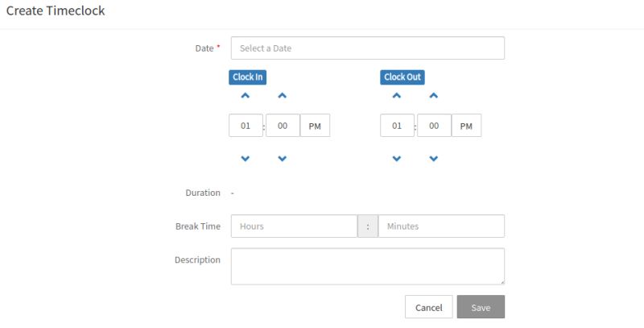Focus the Clock In hour field
The image size is (644, 328).
tap(246, 126)
